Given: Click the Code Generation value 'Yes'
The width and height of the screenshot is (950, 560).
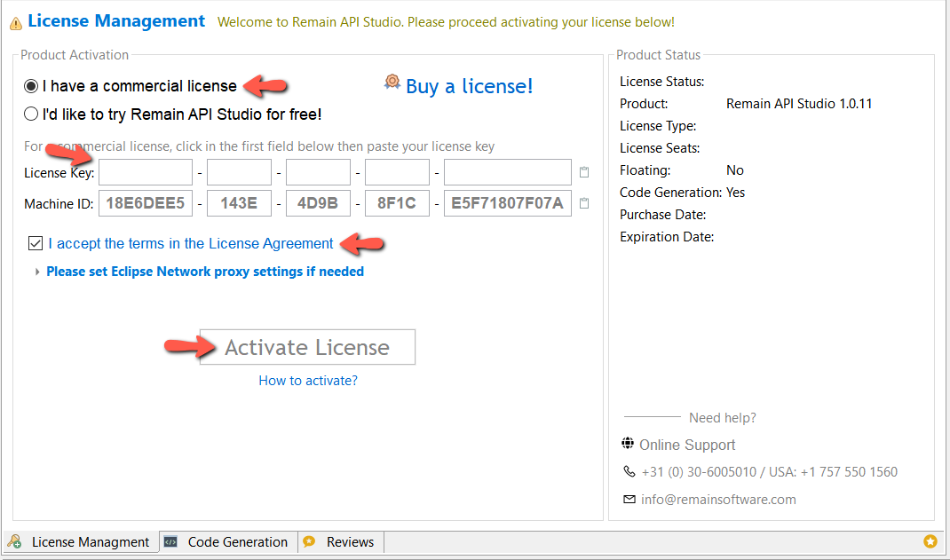Looking at the screenshot, I should (x=735, y=193).
